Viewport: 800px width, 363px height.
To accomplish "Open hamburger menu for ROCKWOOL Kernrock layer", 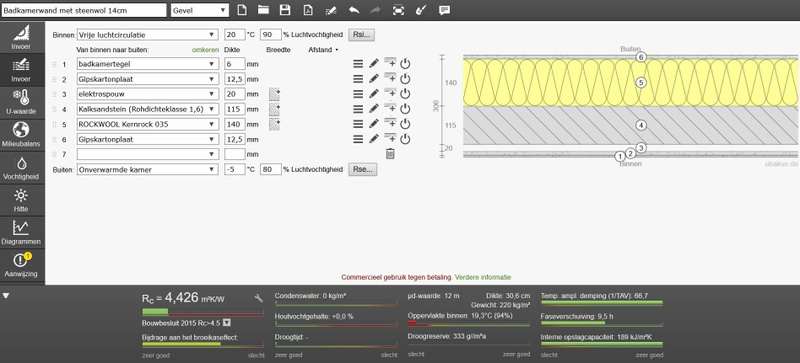I will click(x=358, y=124).
